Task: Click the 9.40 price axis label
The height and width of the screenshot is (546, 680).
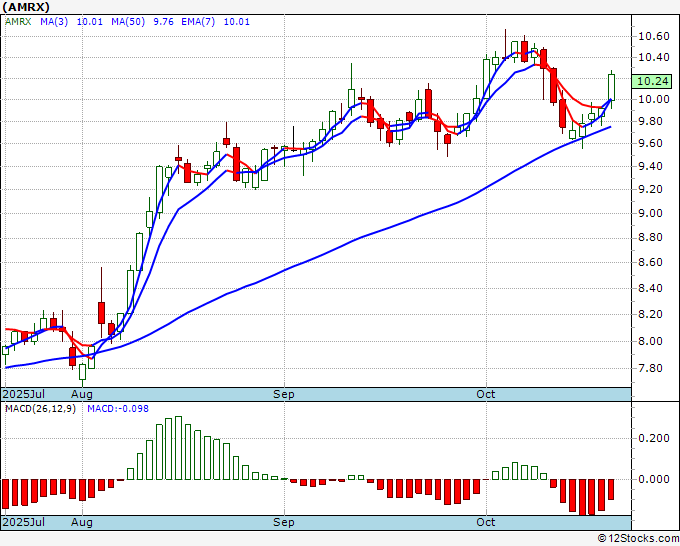Action: (x=651, y=166)
